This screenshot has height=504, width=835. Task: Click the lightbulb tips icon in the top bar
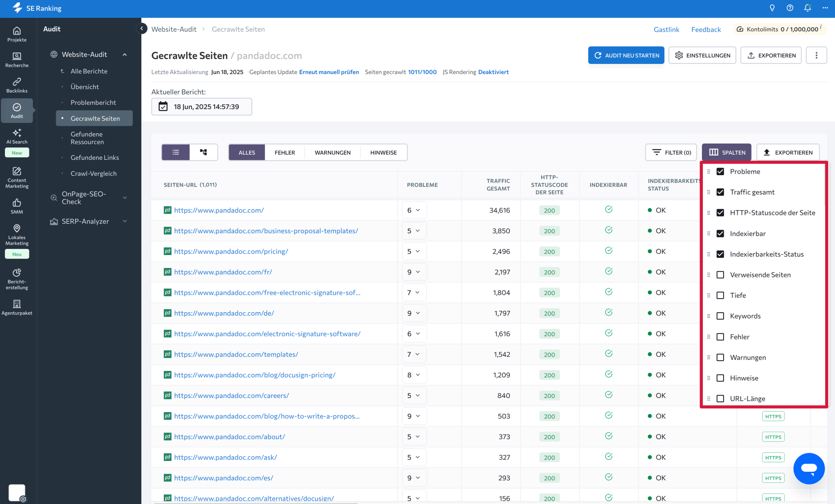click(x=772, y=8)
